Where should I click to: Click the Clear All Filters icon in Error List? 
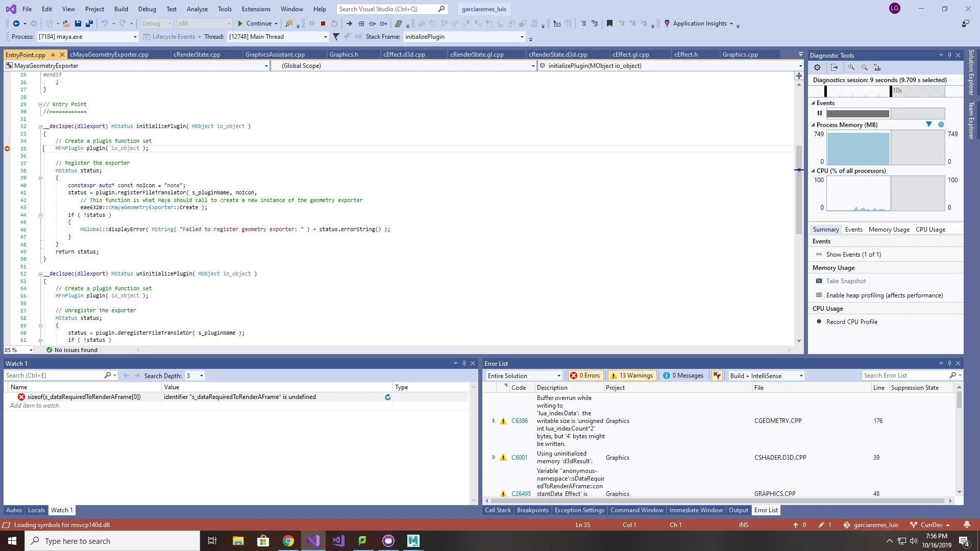717,375
